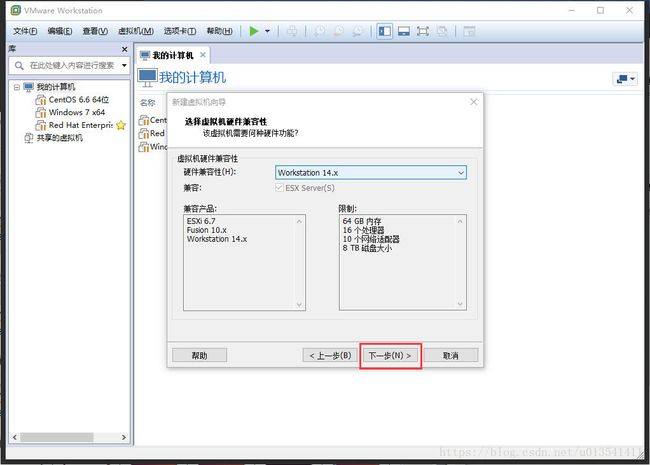Click limits list scroll up arrow

pyautogui.click(x=460, y=221)
